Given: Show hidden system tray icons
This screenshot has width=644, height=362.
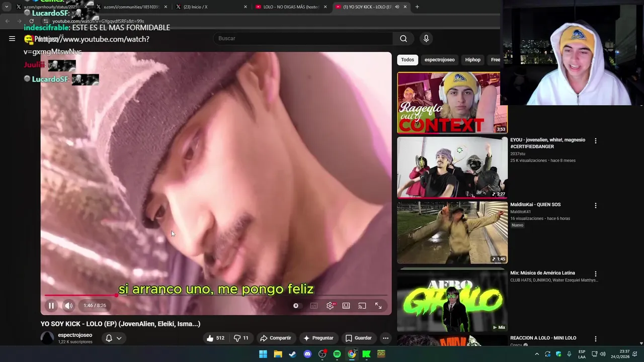Looking at the screenshot, I should pos(537,354).
